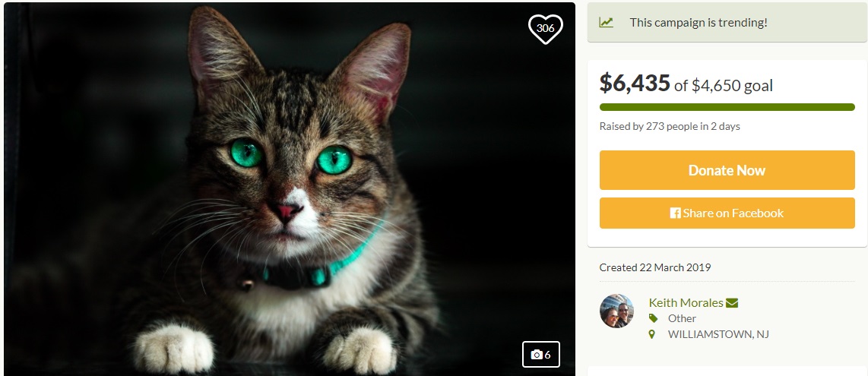Click the $4,650 goal text
This screenshot has height=376, width=868.
732,85
